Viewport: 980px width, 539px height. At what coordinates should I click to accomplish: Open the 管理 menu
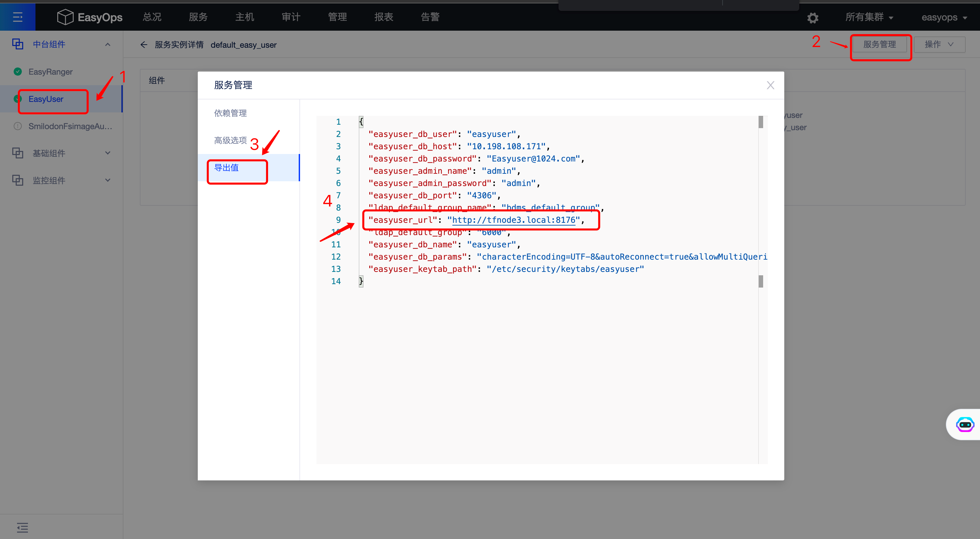point(338,17)
